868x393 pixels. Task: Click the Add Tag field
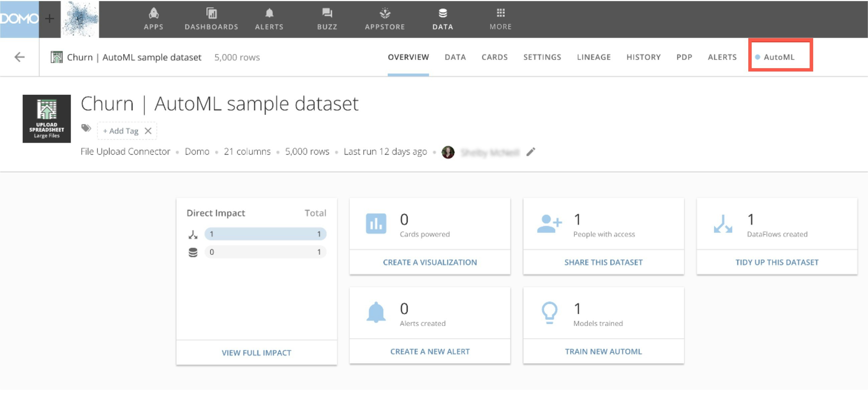[x=121, y=131]
